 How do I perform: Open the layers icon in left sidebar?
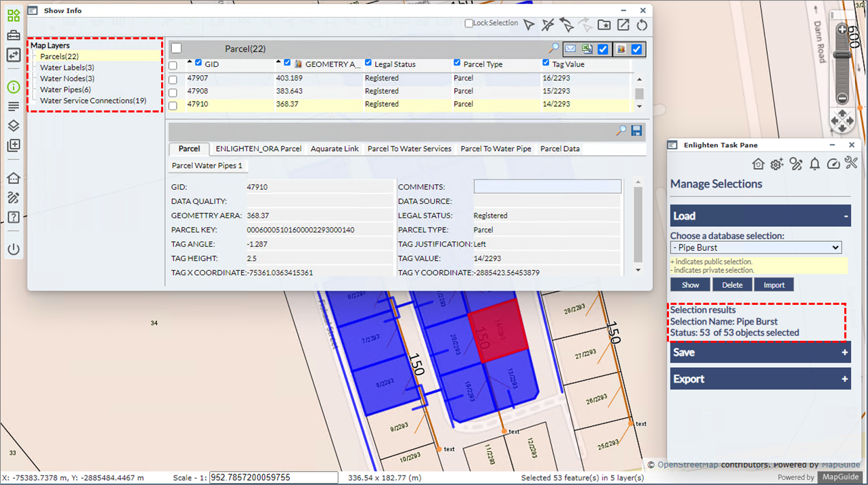(14, 126)
